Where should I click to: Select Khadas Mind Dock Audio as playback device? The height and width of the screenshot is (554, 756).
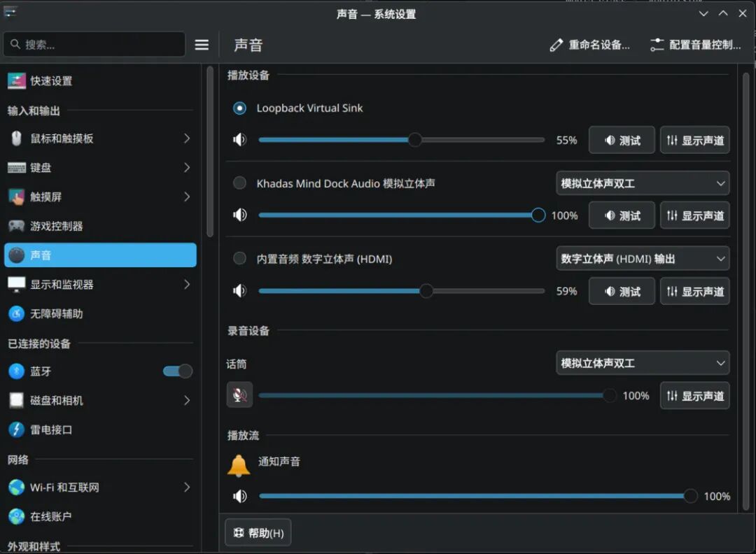point(239,183)
